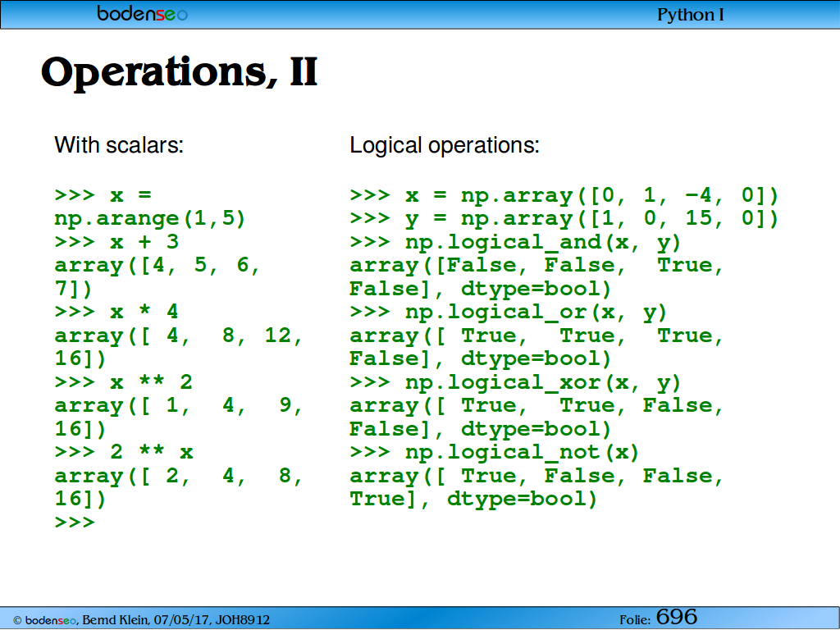
Task: Click the 'With scalars:' label
Action: [x=119, y=144]
